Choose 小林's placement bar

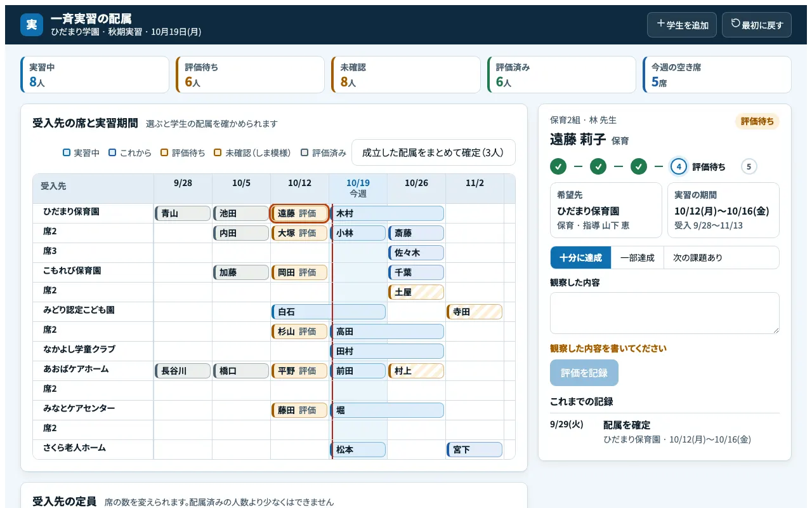point(358,233)
